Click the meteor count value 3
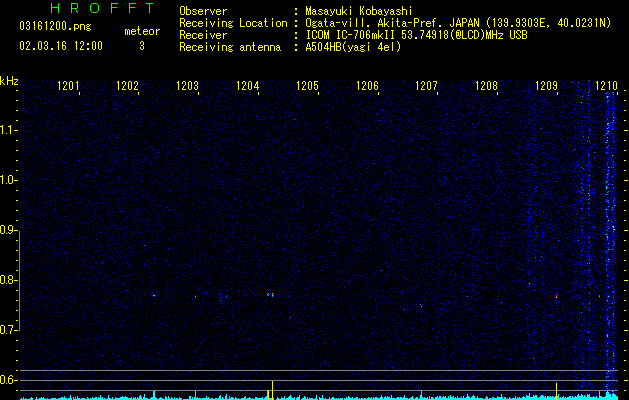The image size is (629, 400). [142, 46]
